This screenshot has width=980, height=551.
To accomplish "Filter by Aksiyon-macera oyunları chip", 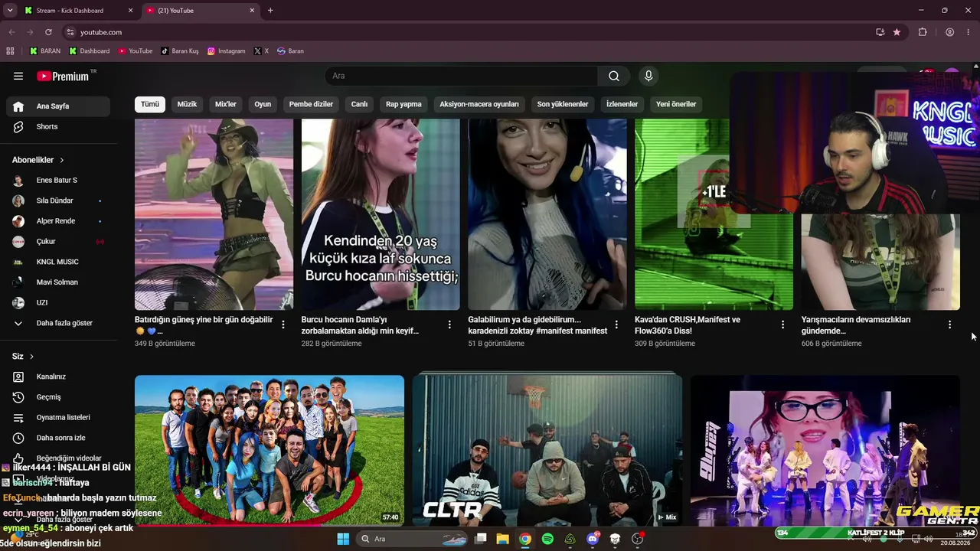I will pyautogui.click(x=479, y=104).
